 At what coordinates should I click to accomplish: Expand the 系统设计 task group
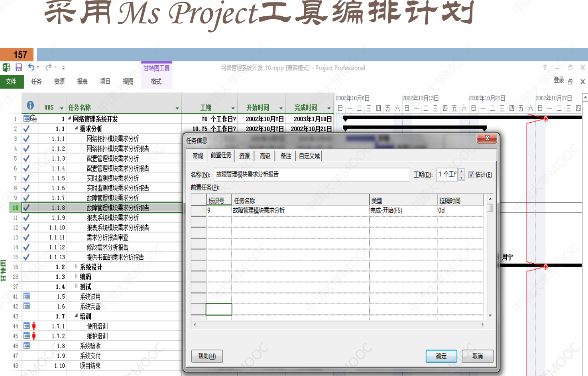click(77, 266)
